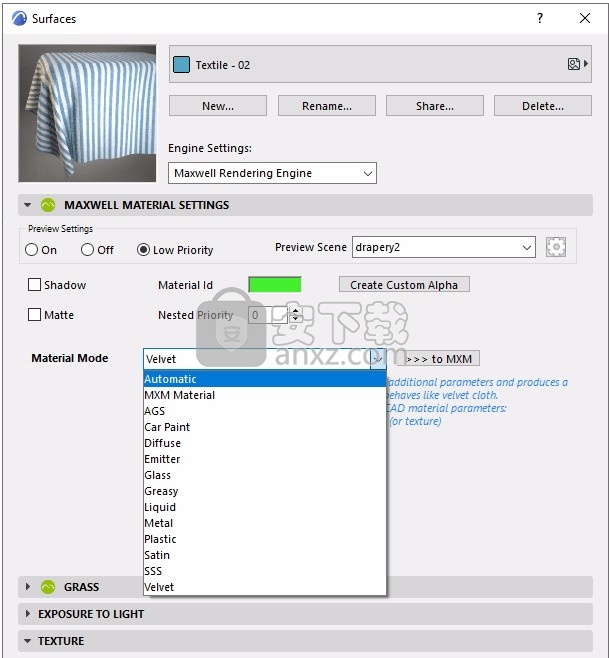Click the Textile - 02 surface color icon
This screenshot has width=609, height=658.
(x=181, y=65)
